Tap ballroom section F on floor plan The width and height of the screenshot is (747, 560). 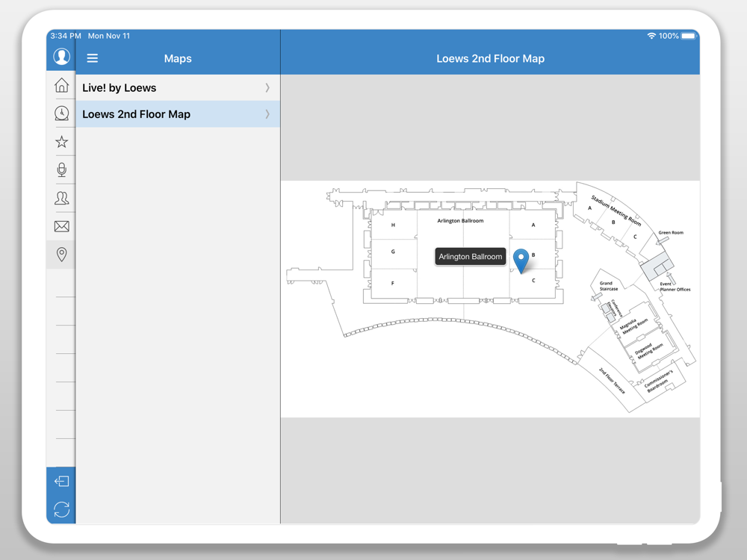(x=393, y=283)
